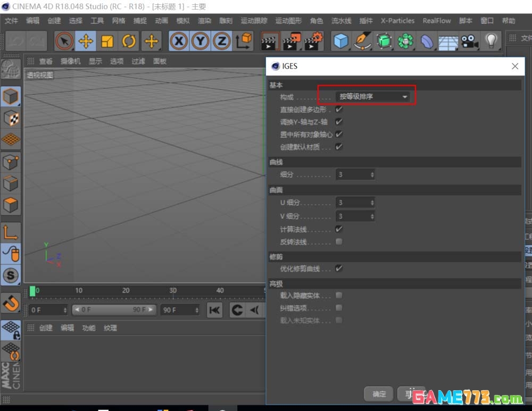This screenshot has width=532, height=411.
Task: Switch to the 纹理 tab
Action: 110,328
